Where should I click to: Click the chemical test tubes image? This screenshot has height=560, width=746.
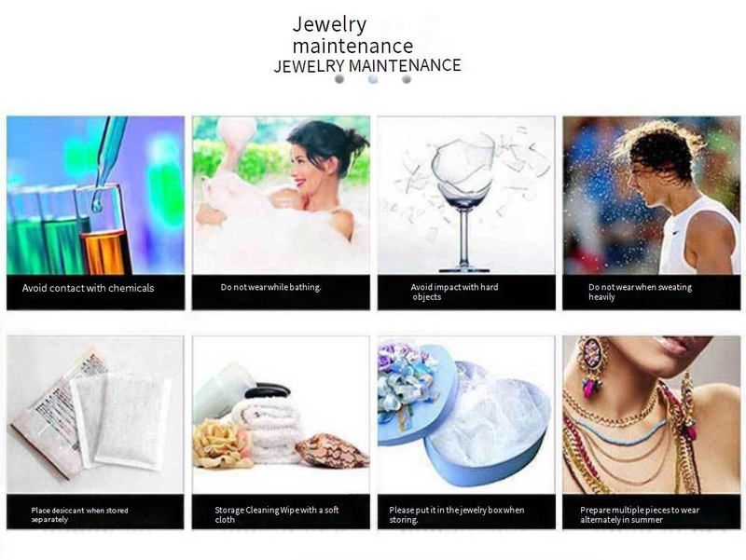pos(96,196)
